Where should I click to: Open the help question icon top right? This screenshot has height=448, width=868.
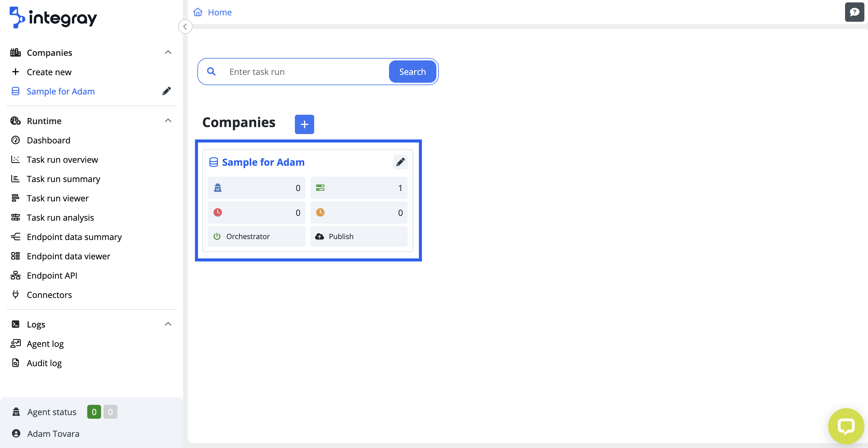click(x=854, y=12)
